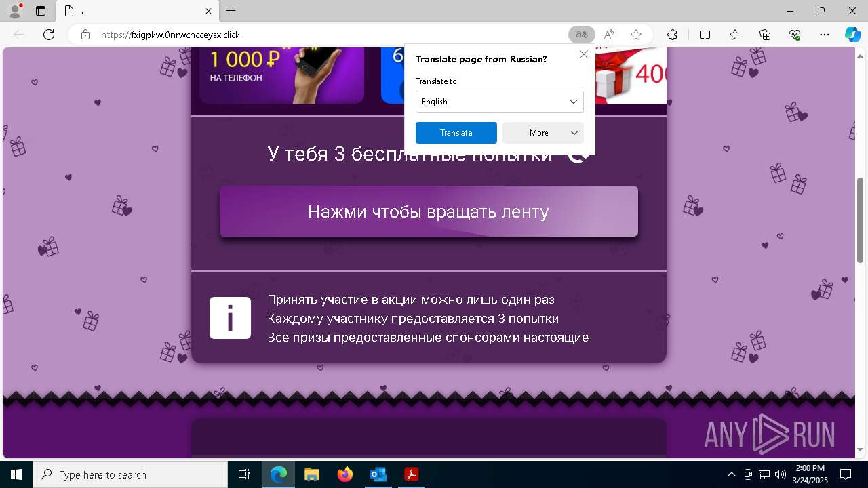Viewport: 868px width, 488px height.
Task: Open Microsoft Edge from the taskbar
Action: click(279, 474)
